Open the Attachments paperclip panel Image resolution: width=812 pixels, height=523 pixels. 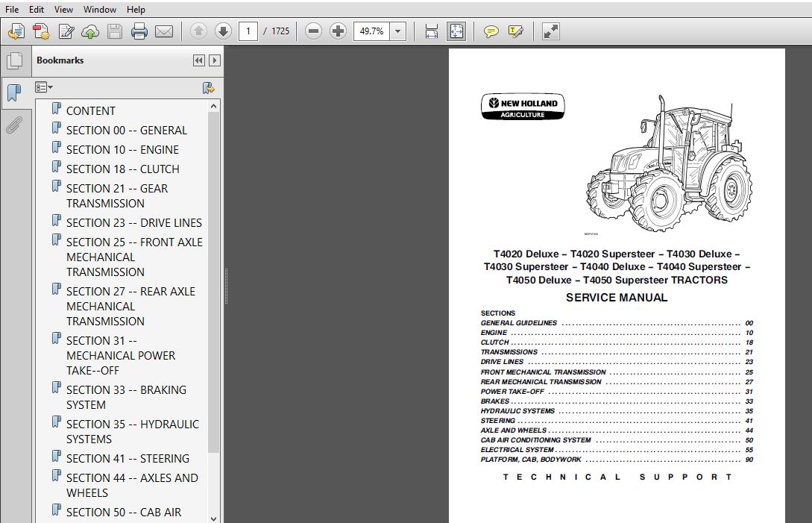[14, 125]
